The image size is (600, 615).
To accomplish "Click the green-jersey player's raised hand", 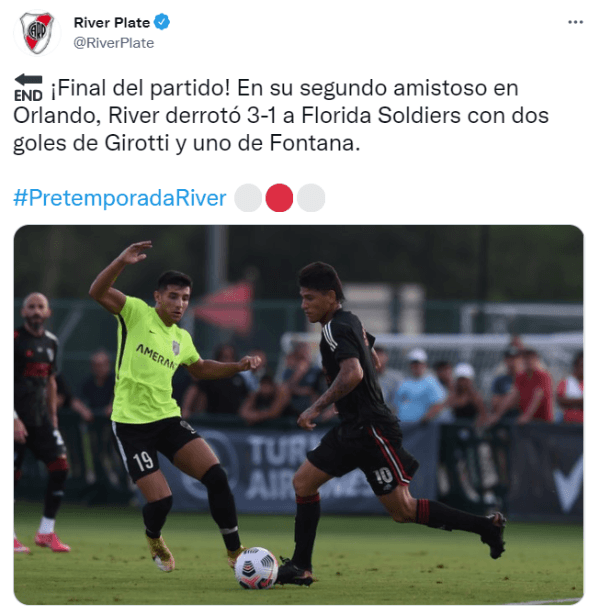I will coord(135,252).
